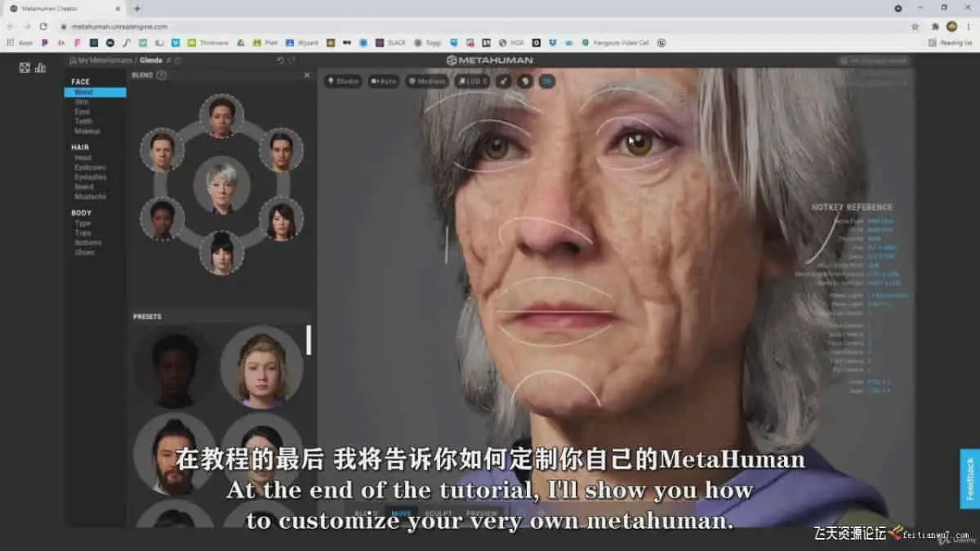
Task: Click the top face in blend circle
Action: tap(221, 116)
